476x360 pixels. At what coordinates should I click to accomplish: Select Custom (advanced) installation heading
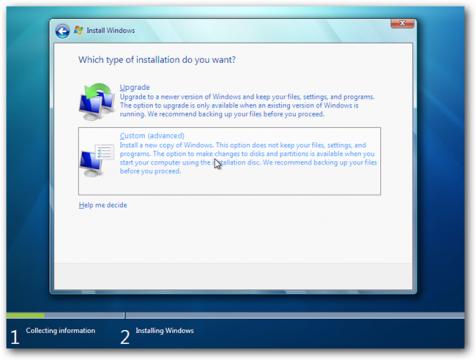(x=152, y=136)
